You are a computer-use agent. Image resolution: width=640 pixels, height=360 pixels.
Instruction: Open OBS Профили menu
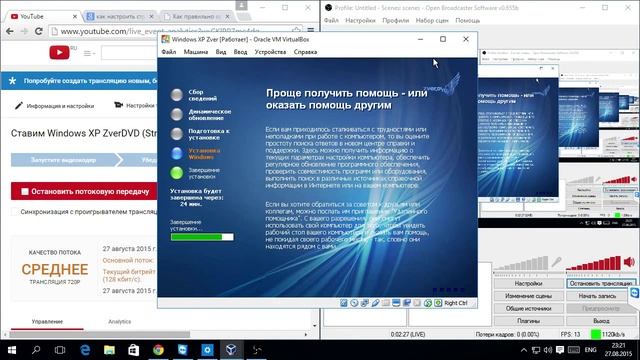click(x=396, y=20)
